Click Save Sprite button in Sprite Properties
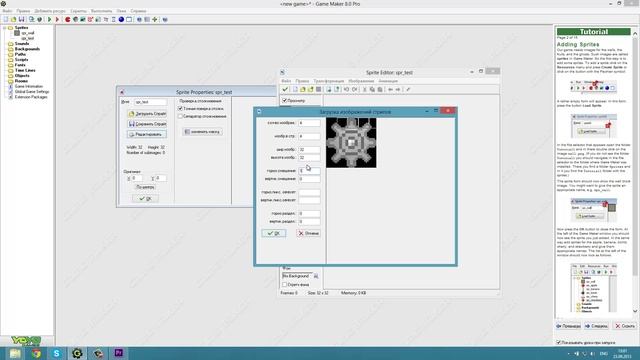The height and width of the screenshot is (360, 640). click(147, 124)
